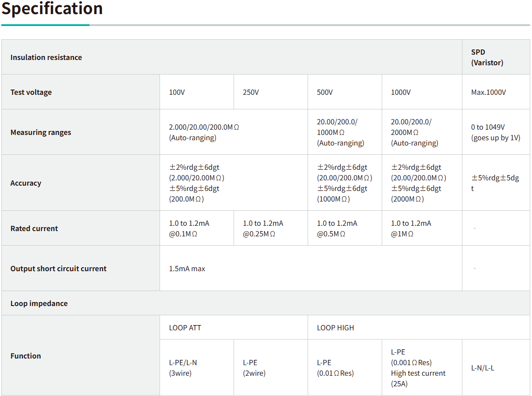532x396 pixels.
Task: Click the rated current @0.25MΩ cell
Action: [x=263, y=228]
